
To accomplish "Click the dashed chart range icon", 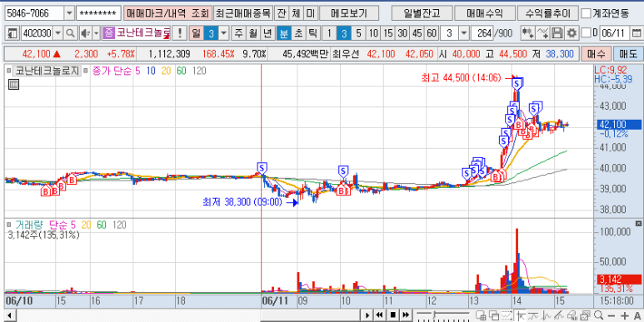I will (507, 315).
